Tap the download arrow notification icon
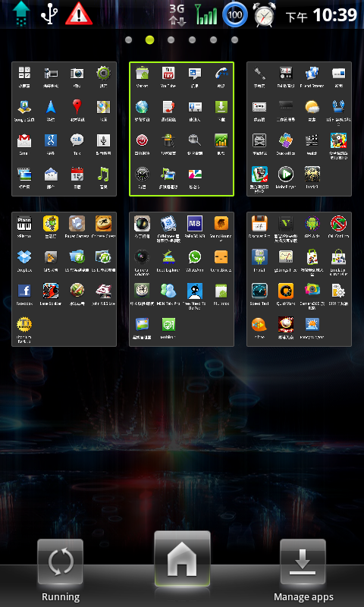 21,14
